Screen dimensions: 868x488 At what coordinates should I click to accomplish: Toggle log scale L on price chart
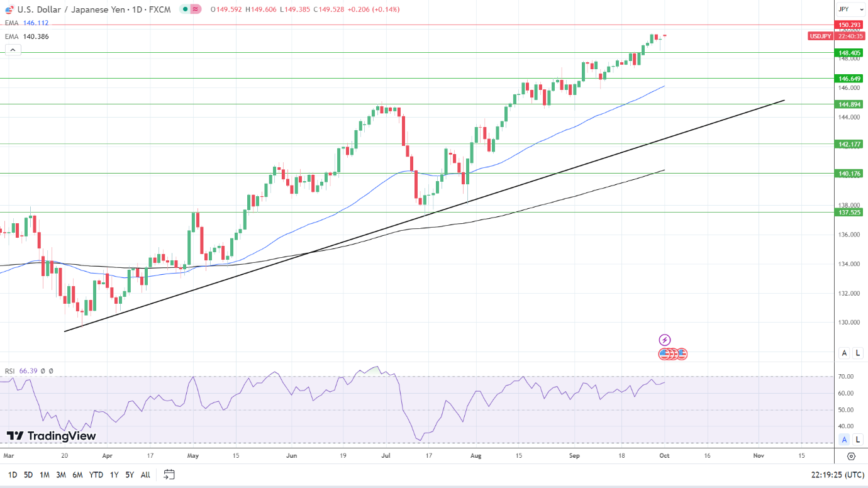pos(858,353)
